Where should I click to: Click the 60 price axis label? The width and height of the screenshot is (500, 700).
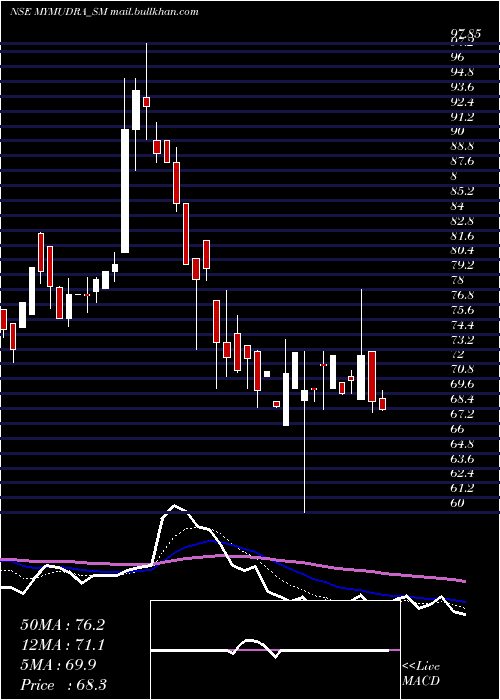click(457, 503)
